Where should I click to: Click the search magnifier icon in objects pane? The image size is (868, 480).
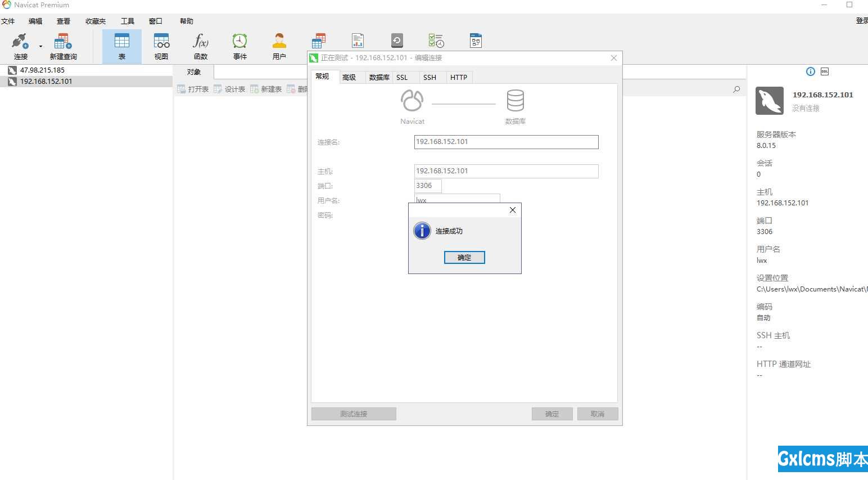click(x=736, y=89)
